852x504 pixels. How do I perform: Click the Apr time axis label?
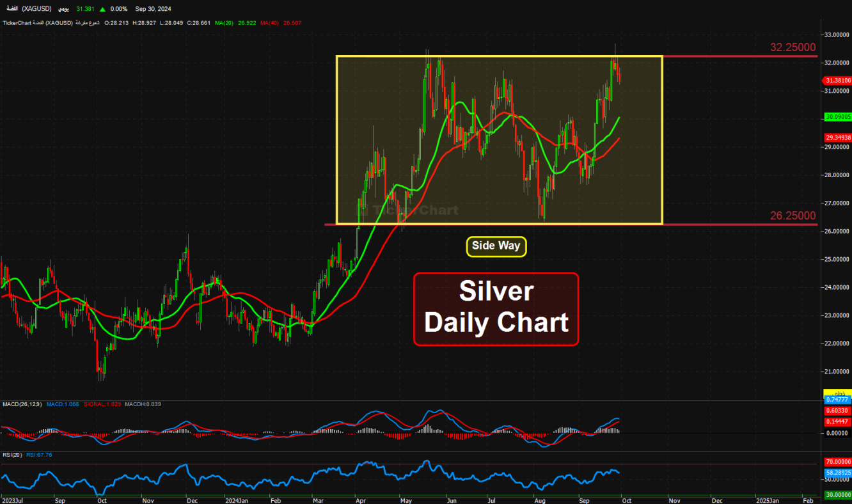coord(360,500)
